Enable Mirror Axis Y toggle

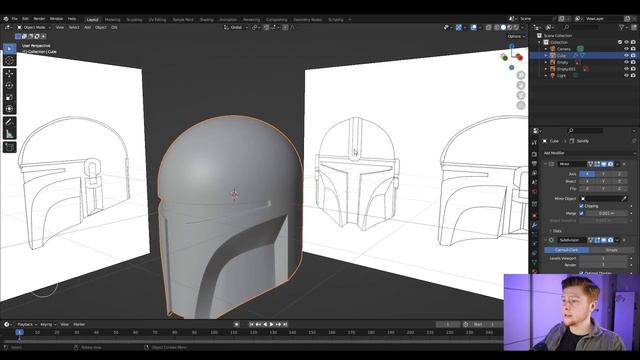point(603,174)
